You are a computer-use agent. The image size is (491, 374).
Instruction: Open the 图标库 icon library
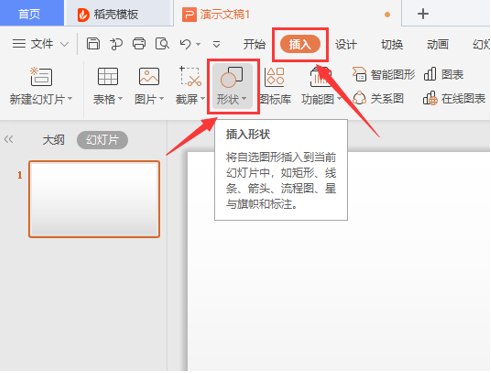pyautogui.click(x=275, y=87)
